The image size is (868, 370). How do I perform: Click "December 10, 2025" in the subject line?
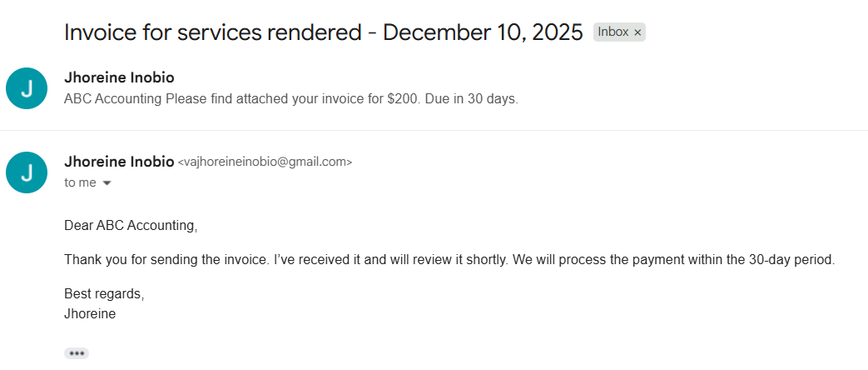483,32
